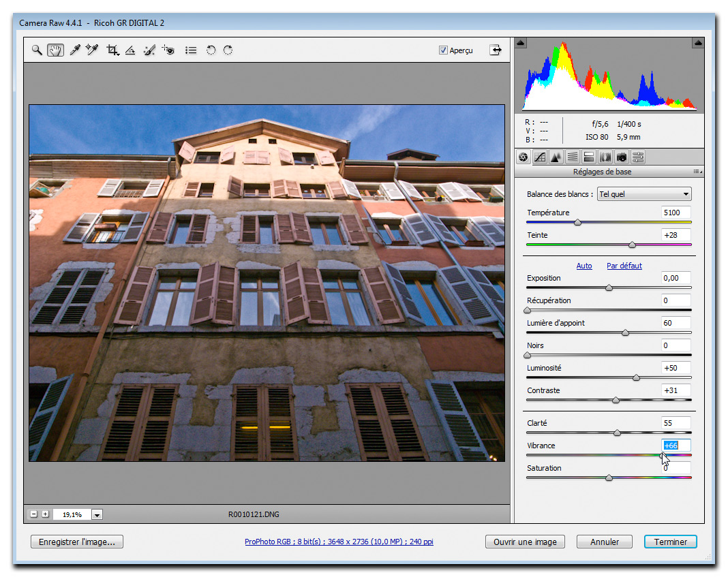Open the Presets tab
Screen dimensions: 728x577
click(638, 157)
